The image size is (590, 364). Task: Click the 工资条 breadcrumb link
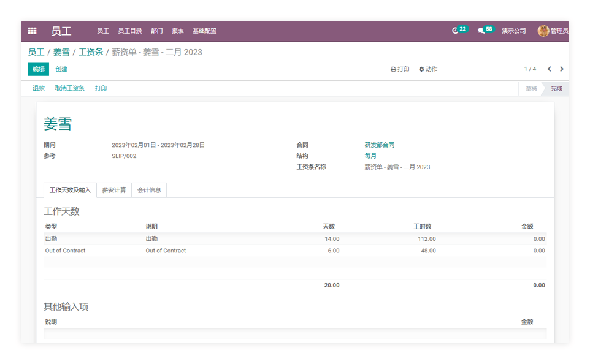91,52
